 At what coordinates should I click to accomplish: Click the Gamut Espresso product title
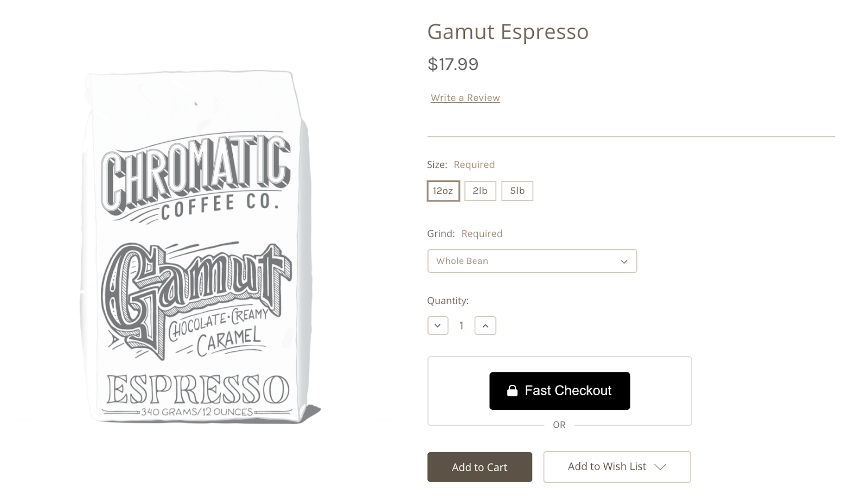tap(508, 31)
